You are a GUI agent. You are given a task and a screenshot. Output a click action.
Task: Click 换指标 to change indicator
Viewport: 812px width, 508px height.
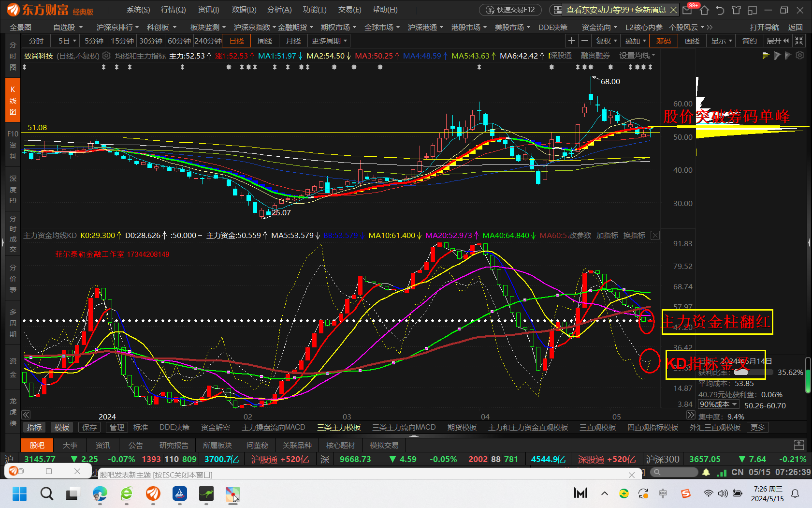coord(634,236)
